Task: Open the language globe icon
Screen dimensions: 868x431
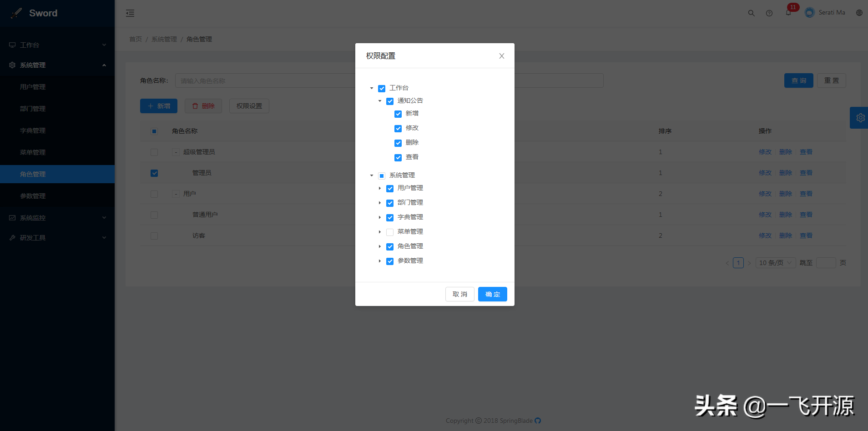Action: tap(859, 13)
